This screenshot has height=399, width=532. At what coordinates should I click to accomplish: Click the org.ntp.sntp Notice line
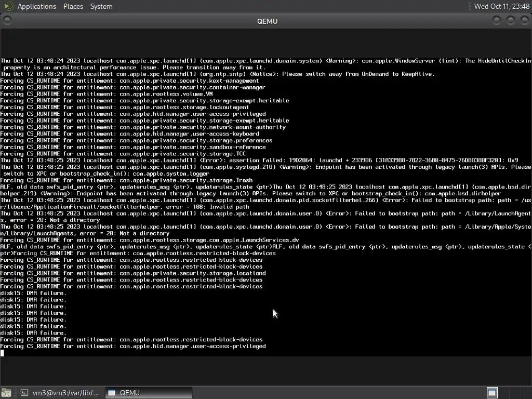point(218,74)
